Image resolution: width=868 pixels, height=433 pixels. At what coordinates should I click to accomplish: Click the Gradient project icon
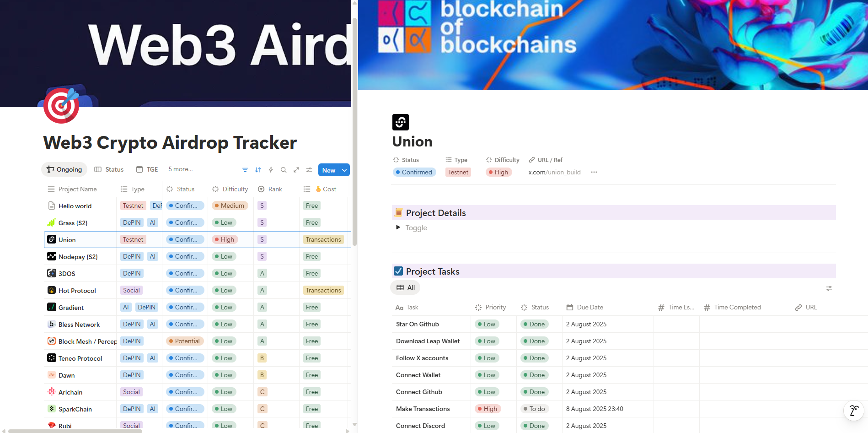click(52, 307)
